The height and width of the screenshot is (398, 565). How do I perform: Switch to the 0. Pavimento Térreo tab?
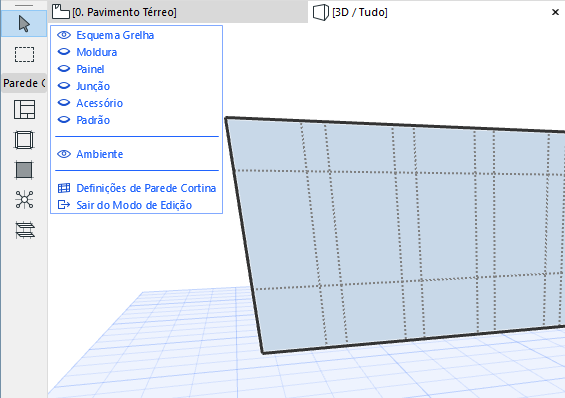[x=178, y=12]
